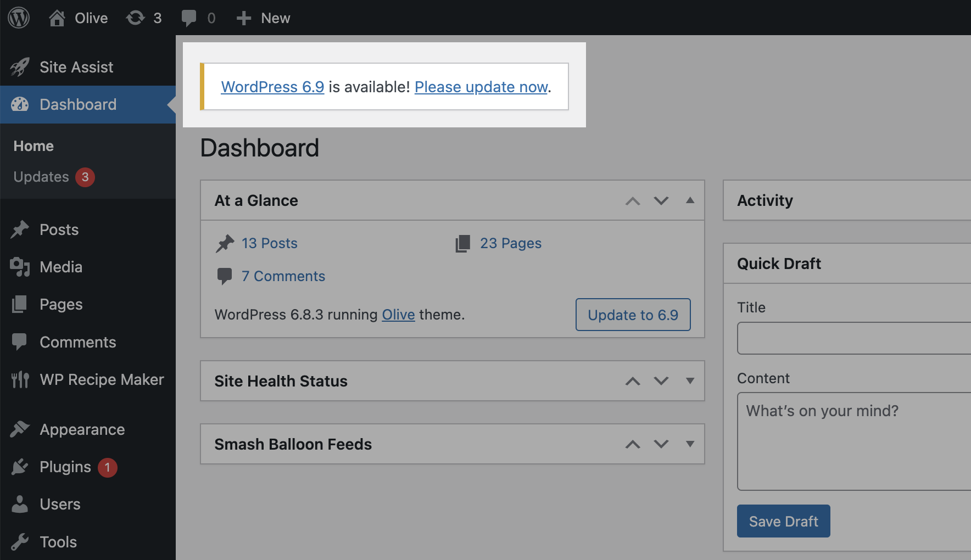Open the Olive theme link
The width and height of the screenshot is (971, 560).
pos(398,315)
